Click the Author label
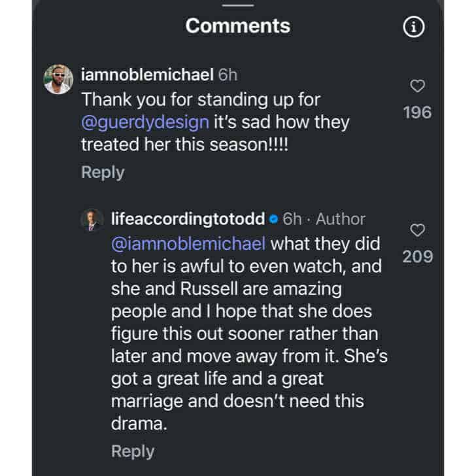The width and height of the screenshot is (476, 476). point(340,219)
